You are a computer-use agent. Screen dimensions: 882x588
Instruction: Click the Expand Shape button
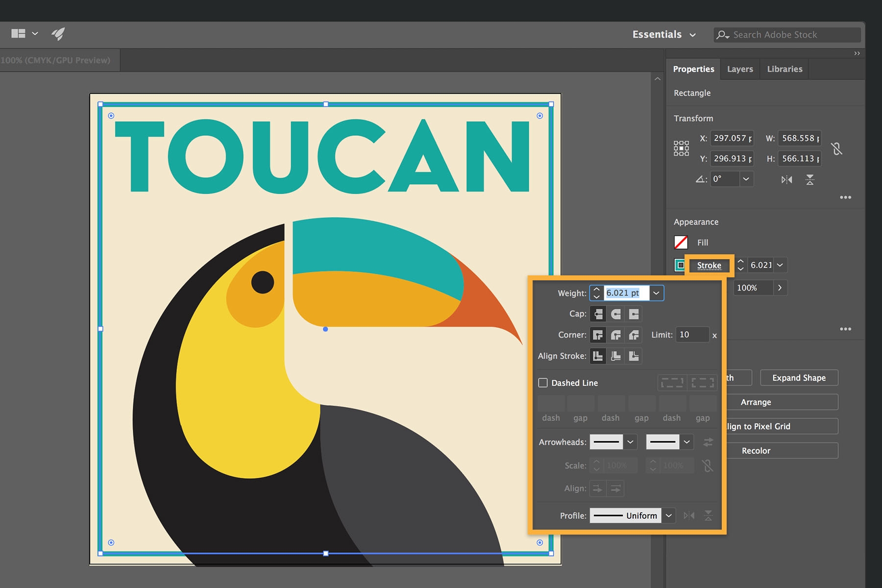[799, 378]
